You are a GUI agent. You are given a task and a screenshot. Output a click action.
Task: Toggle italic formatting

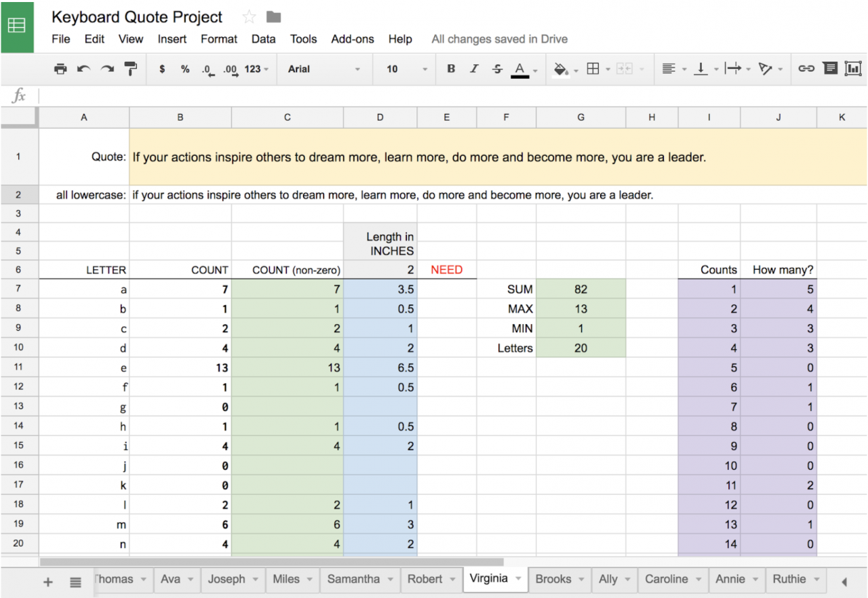point(474,68)
